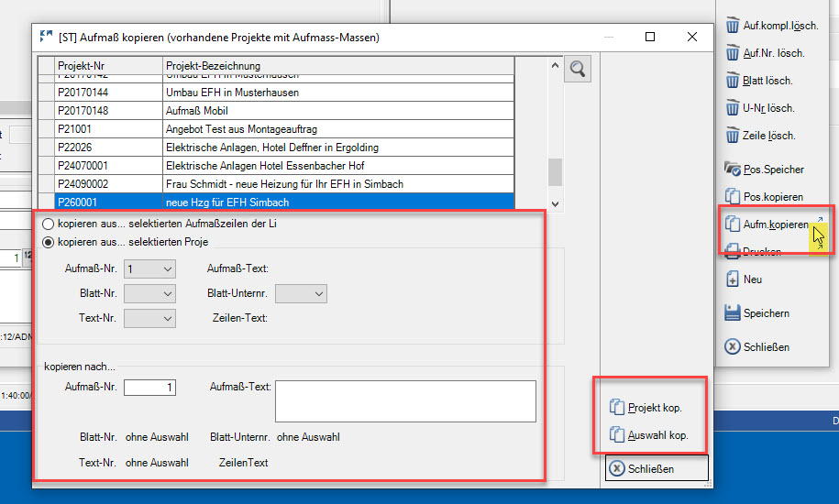Click the magnifier search icon beside project list
Image resolution: width=839 pixels, height=504 pixels.
pos(578,69)
